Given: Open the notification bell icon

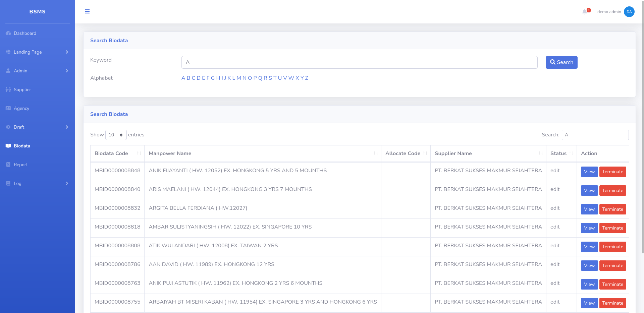Looking at the screenshot, I should pyautogui.click(x=585, y=12).
